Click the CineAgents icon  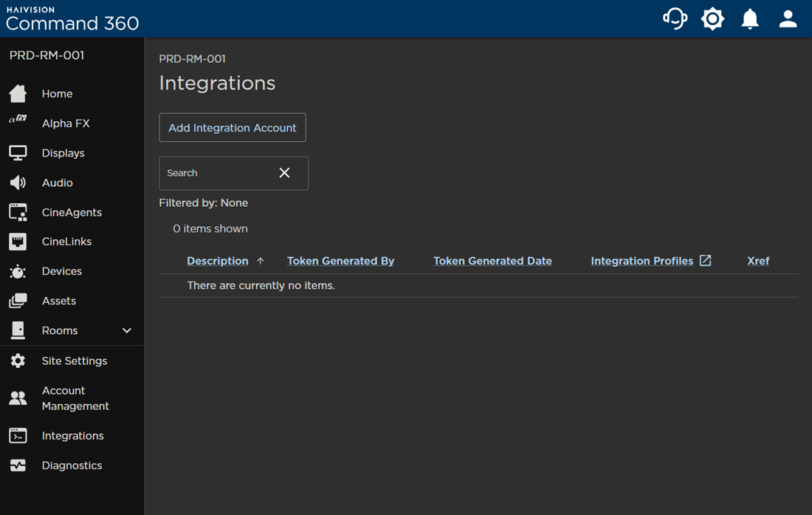18,212
